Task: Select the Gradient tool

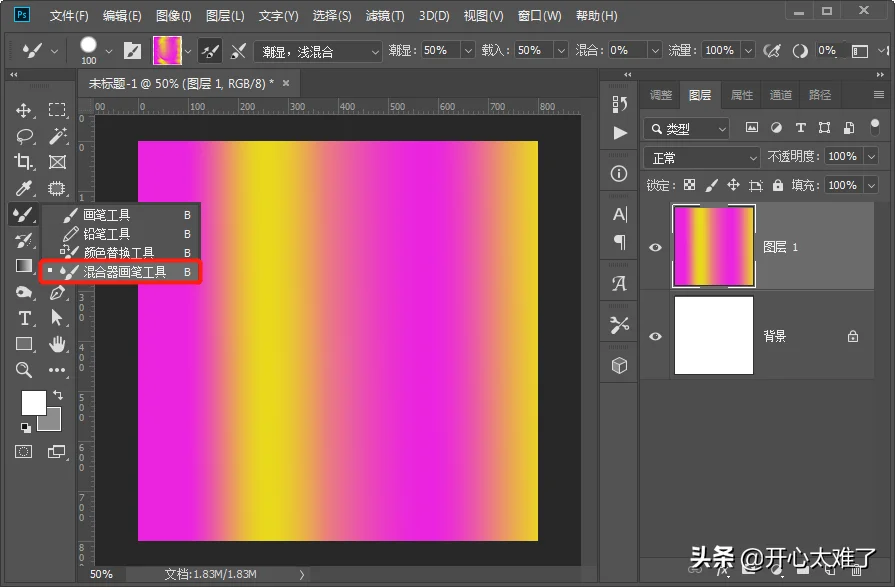Action: click(x=24, y=266)
